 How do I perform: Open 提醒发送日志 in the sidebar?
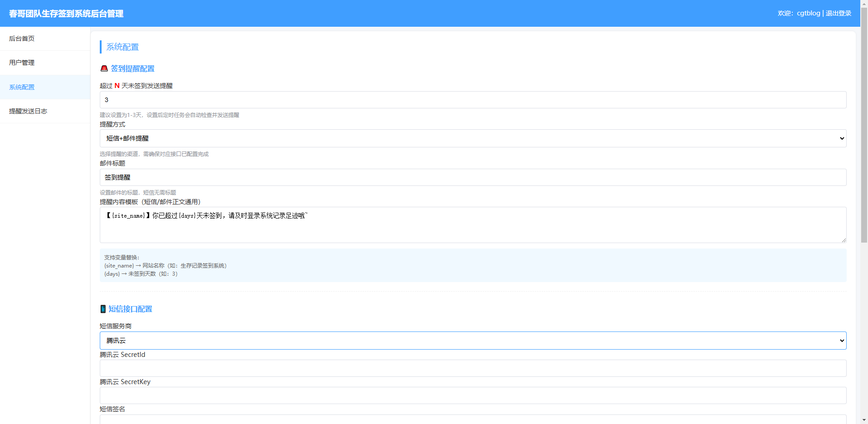(x=28, y=111)
